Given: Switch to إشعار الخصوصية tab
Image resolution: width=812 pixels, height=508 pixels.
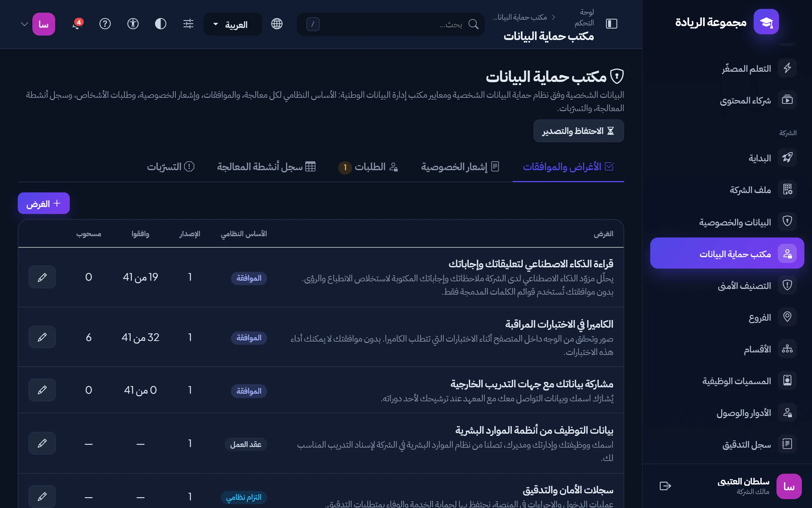Looking at the screenshot, I should click(460, 167).
